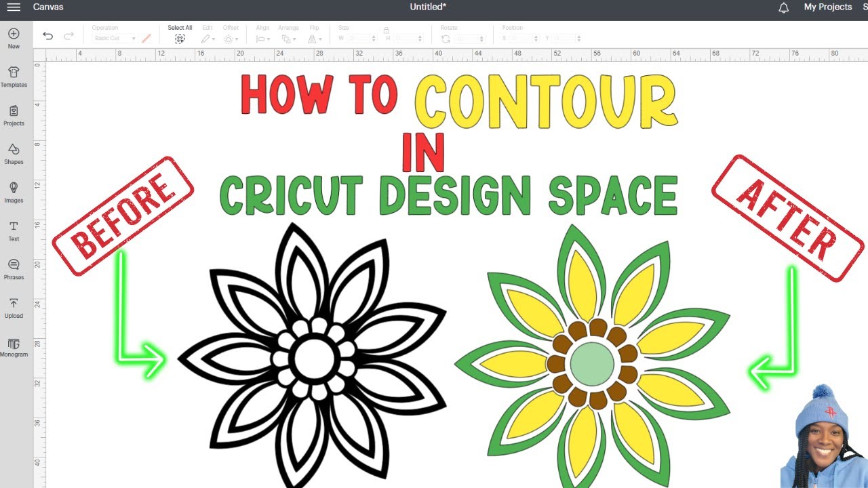This screenshot has height=488, width=868.
Task: Add Text from the sidebar
Action: (x=14, y=230)
